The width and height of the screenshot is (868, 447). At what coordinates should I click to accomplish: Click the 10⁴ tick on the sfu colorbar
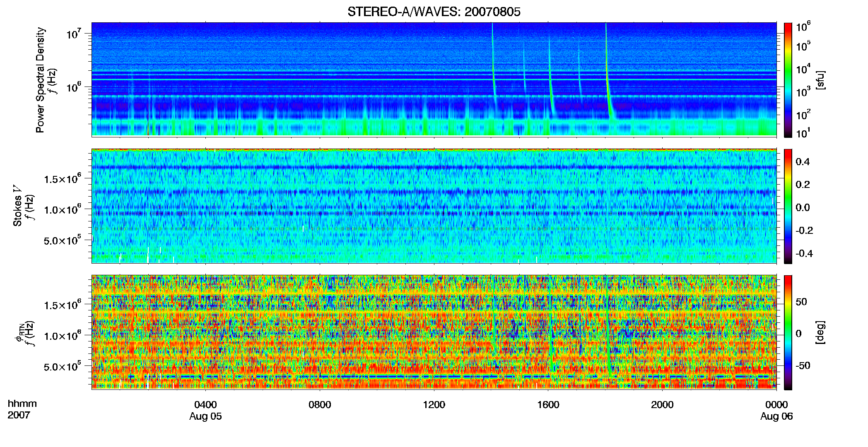pos(803,69)
